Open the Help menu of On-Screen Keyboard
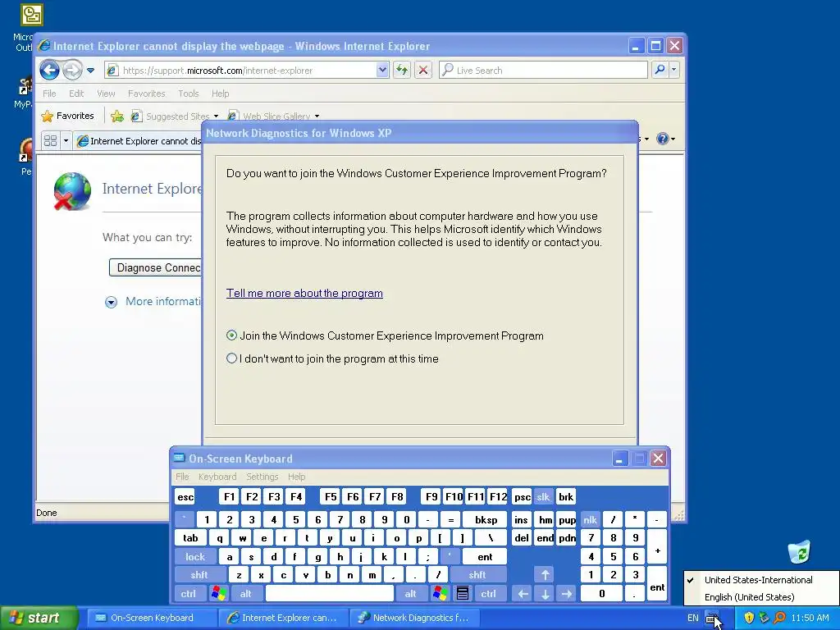 296,477
